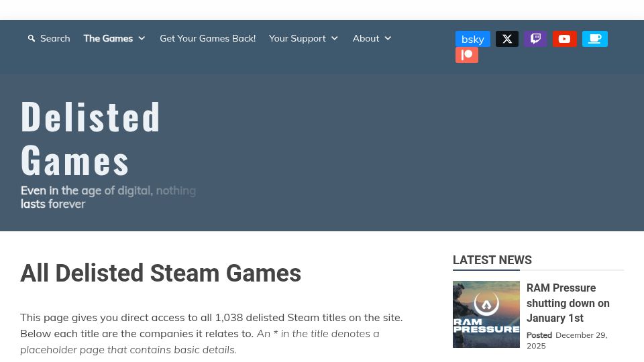Expand the About dropdown chevron
The width and height of the screenshot is (644, 362).
[388, 38]
